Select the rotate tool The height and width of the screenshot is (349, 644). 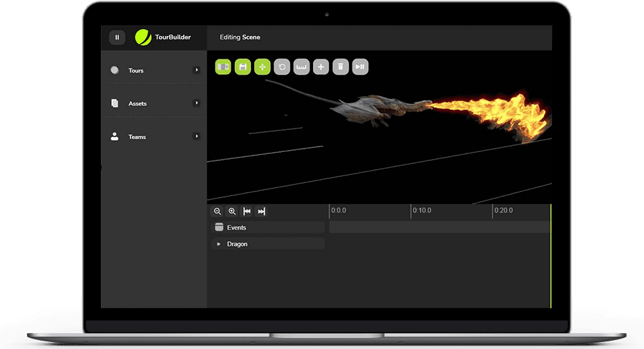(282, 67)
